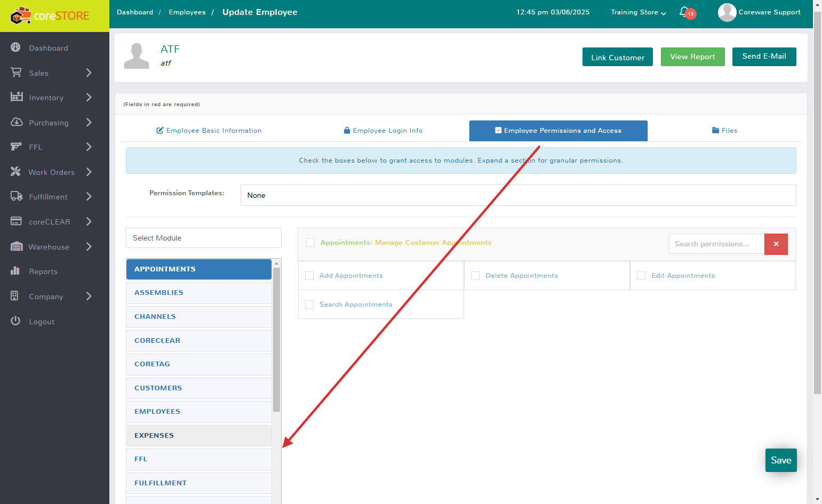Click the module list scrollbar
822x504 pixels.
[276, 339]
